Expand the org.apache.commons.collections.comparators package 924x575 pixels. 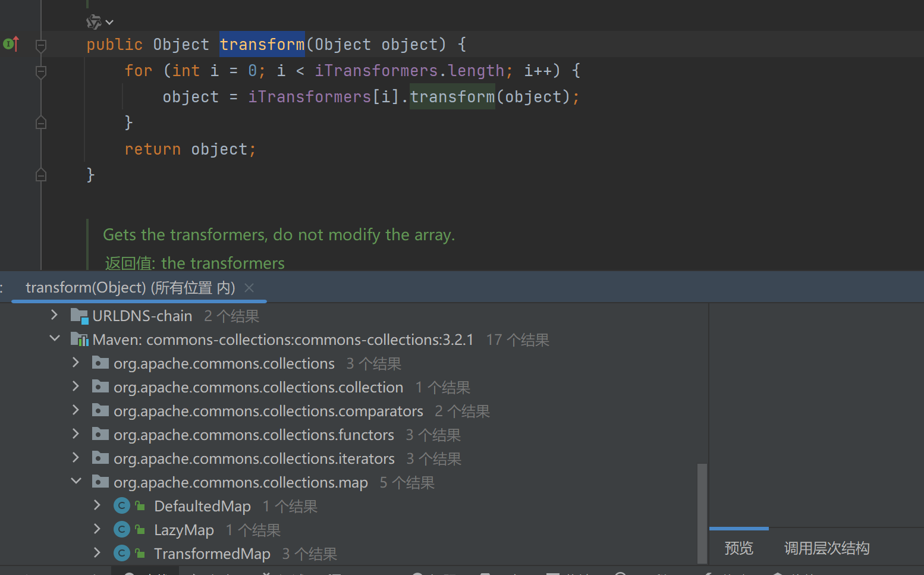[x=76, y=410]
